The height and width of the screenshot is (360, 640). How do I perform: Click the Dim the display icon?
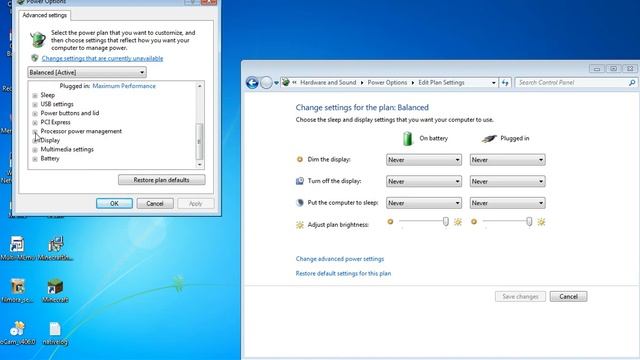coord(300,160)
